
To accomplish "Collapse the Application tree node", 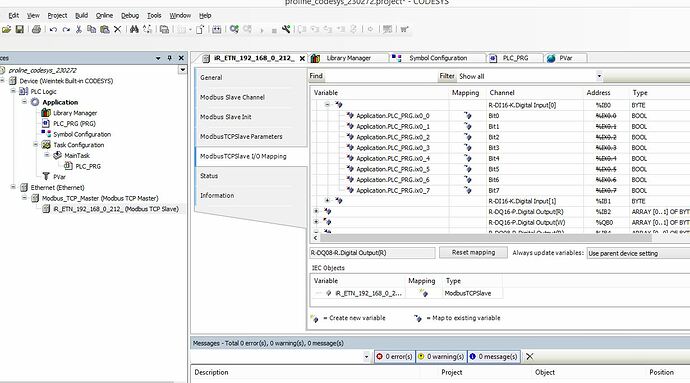I will [x=25, y=102].
